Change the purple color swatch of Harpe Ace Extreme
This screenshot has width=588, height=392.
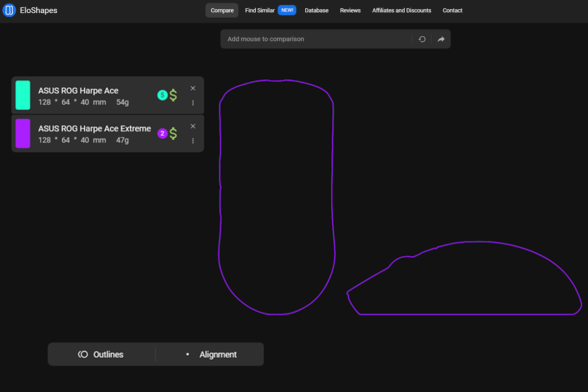click(23, 133)
